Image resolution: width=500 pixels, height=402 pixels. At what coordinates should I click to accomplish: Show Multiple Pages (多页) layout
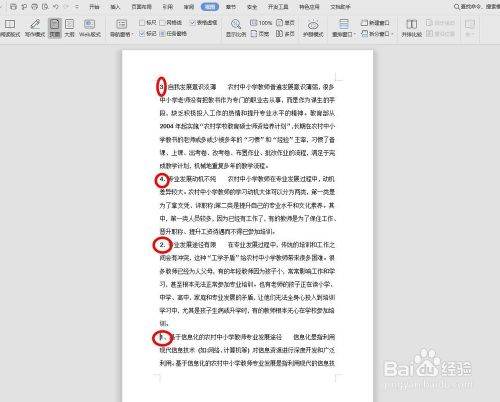click(285, 34)
